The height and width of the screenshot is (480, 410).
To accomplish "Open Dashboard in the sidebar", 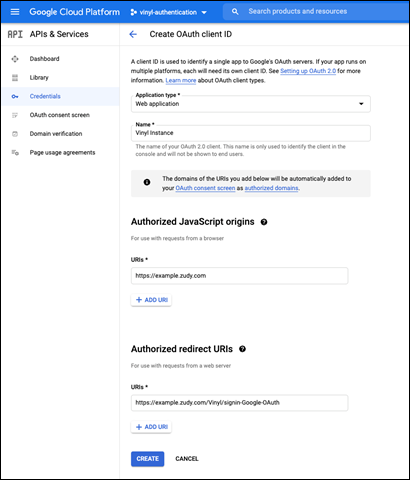I will coord(60,59).
